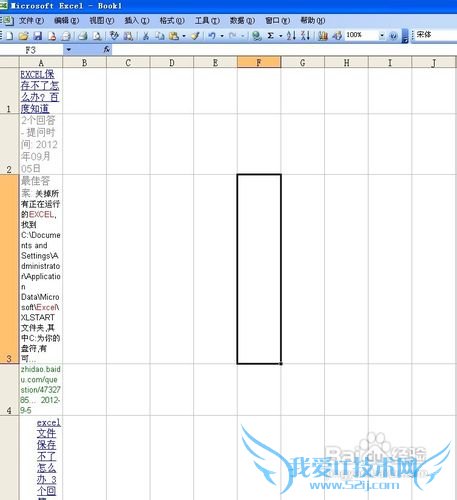
Task: Select row 2 header
Action: 9,144
